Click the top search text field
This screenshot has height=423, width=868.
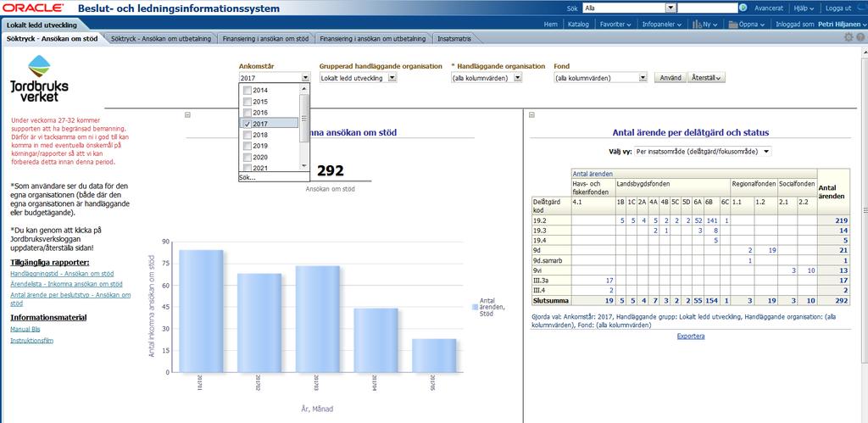[706, 8]
